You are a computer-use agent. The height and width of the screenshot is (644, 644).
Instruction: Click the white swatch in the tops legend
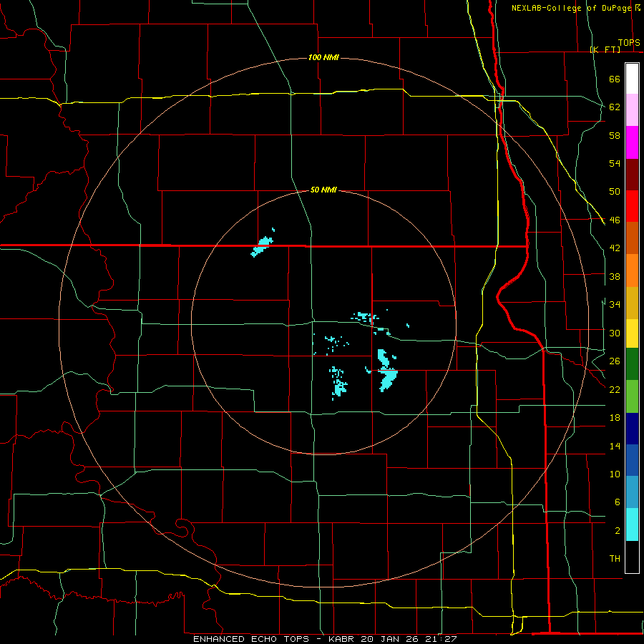click(x=632, y=79)
